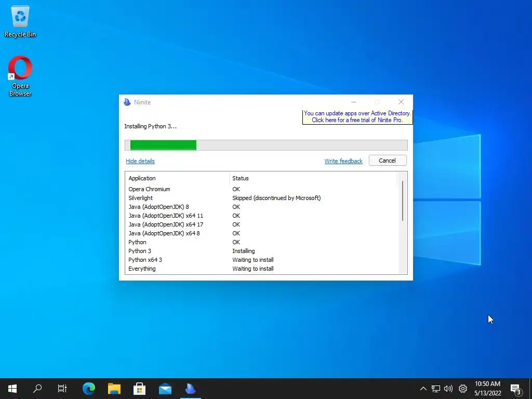The height and width of the screenshot is (399, 532).
Task: Click the Ninite logo in the title bar
Action: point(127,102)
